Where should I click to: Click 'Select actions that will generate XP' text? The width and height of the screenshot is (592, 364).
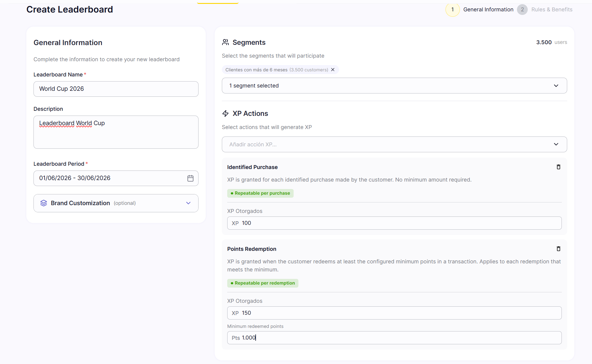267,127
